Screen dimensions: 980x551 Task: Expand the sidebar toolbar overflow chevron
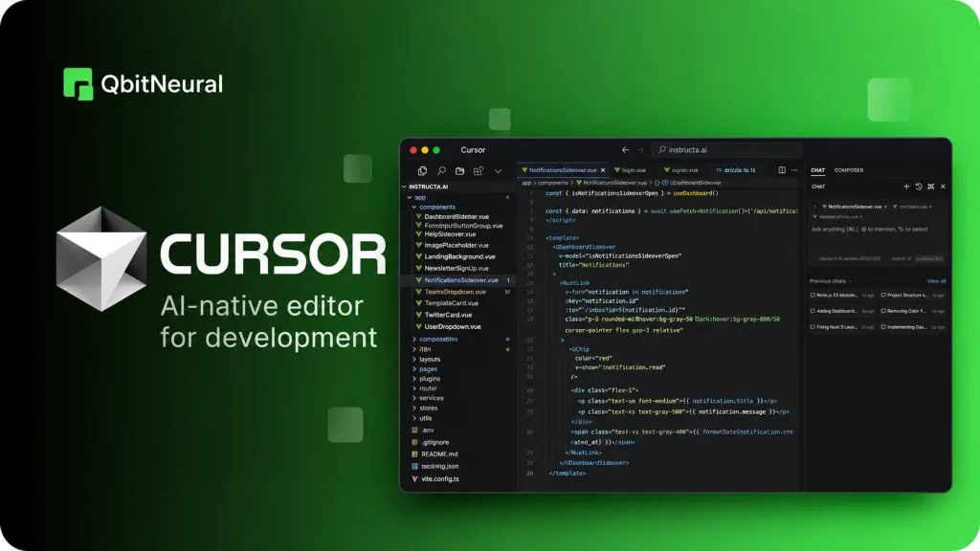tap(498, 170)
